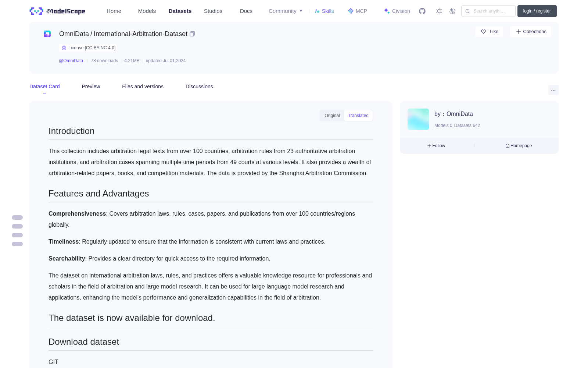The height and width of the screenshot is (368, 588).
Task: Show the Original language text
Action: 332,116
